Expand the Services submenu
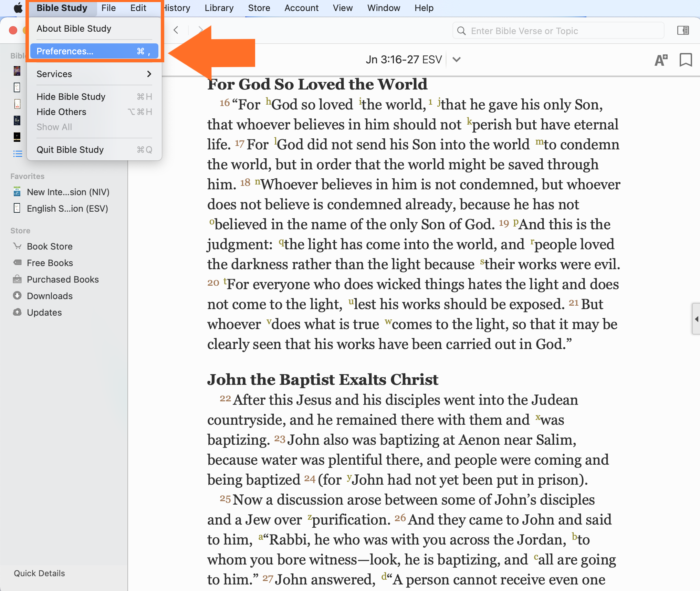Viewport: 700px width, 591px height. pos(94,74)
